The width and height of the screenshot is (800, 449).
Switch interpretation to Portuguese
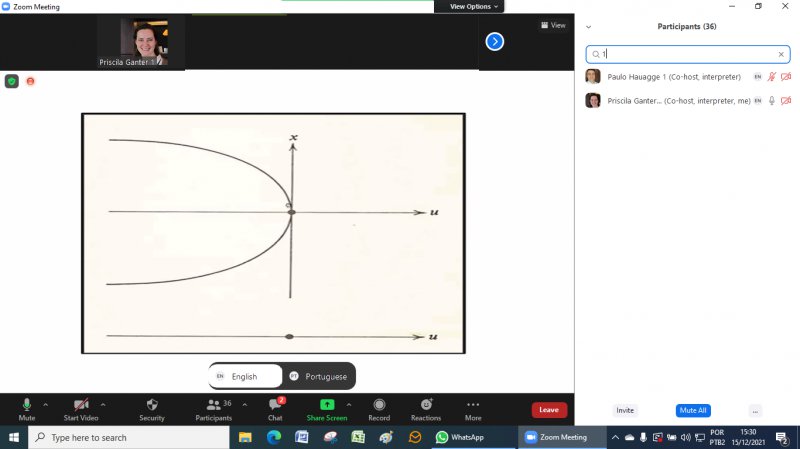coord(318,376)
